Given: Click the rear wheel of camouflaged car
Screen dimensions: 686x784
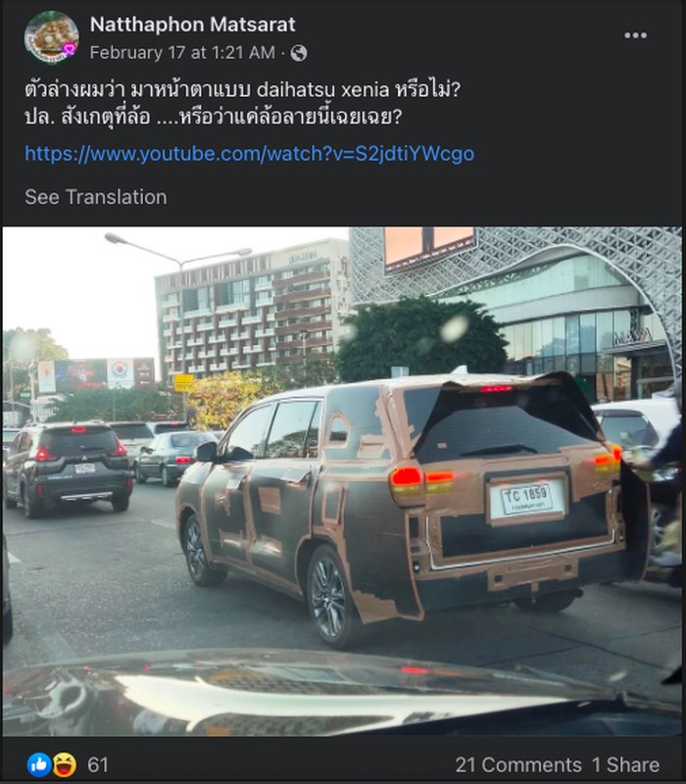Looking at the screenshot, I should 328,597.
